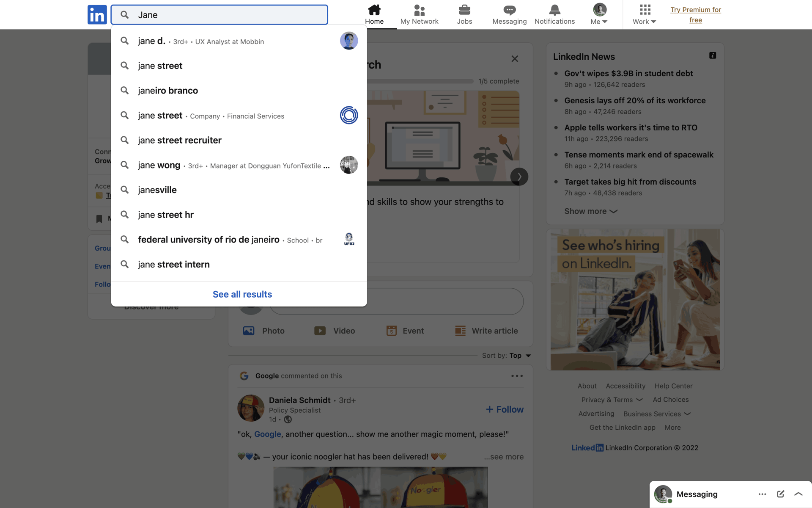
Task: Add a Video to post
Action: 335,331
